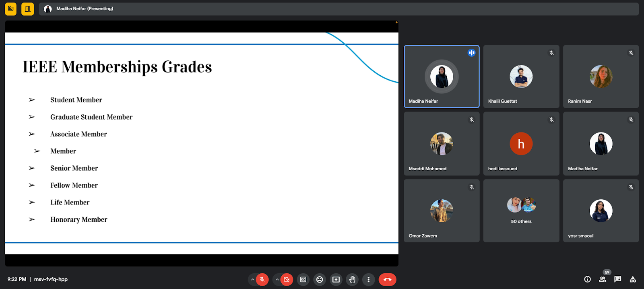The width and height of the screenshot is (644, 289).
Task: Open meeting details info icon
Action: click(x=587, y=279)
